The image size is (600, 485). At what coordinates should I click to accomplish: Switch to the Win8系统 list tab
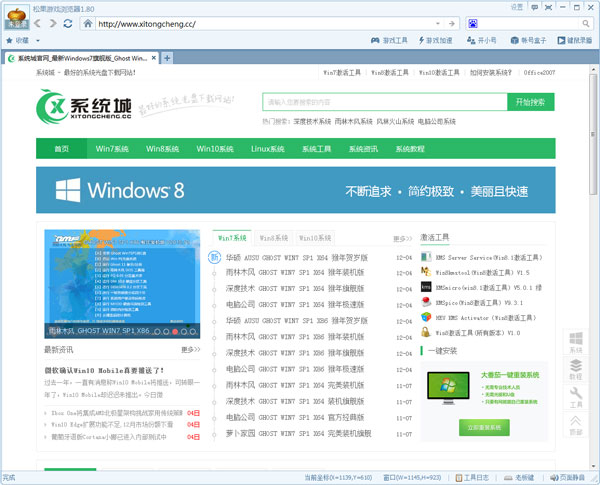coord(274,238)
